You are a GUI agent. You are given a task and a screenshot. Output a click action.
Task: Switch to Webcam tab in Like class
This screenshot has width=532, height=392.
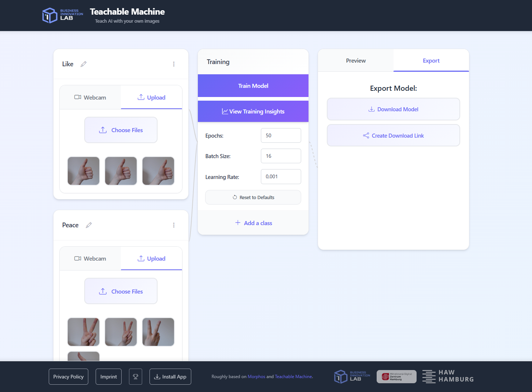coord(90,97)
